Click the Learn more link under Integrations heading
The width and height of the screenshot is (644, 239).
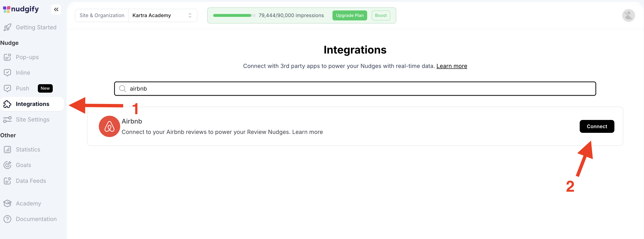pyautogui.click(x=452, y=66)
